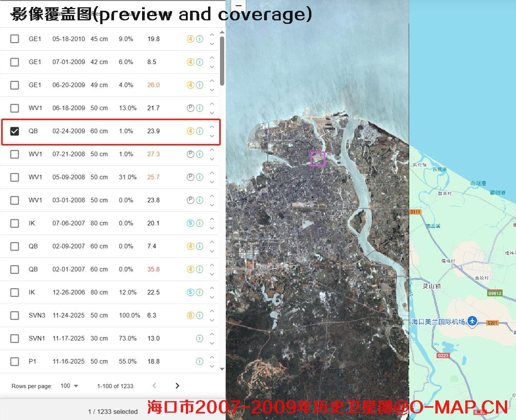This screenshot has height=420, width=516.
Task: Click the ④ band badge on GE1 05-18-2010 row
Action: tap(190, 39)
